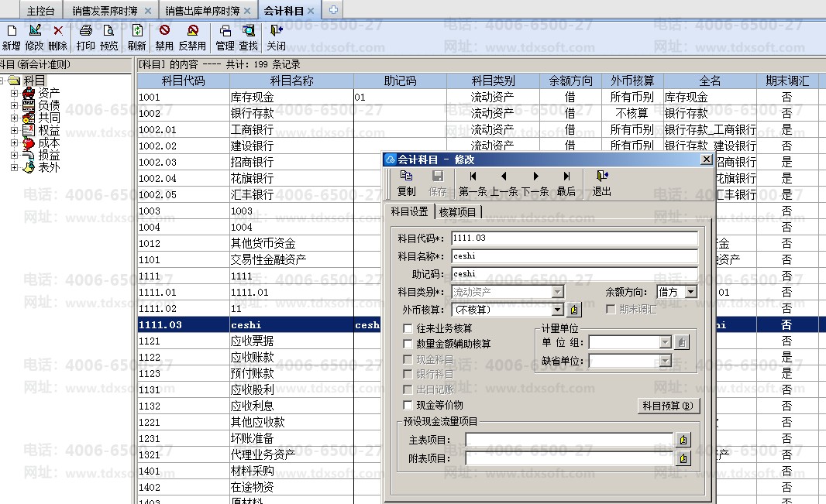Viewport: 826px width, 504px height.
Task: Close the 销售发票序时簿 tab
Action: (x=147, y=11)
